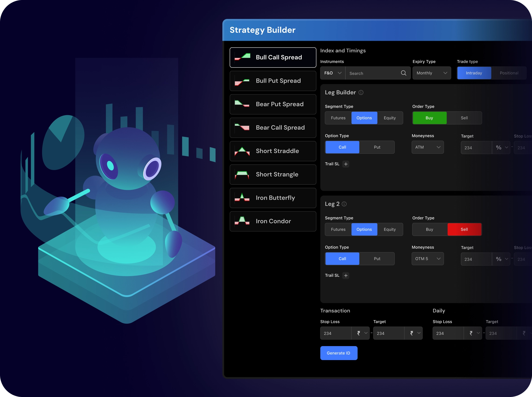Expand the F&O instruments dropdown
This screenshot has height=397, width=532.
tap(333, 73)
